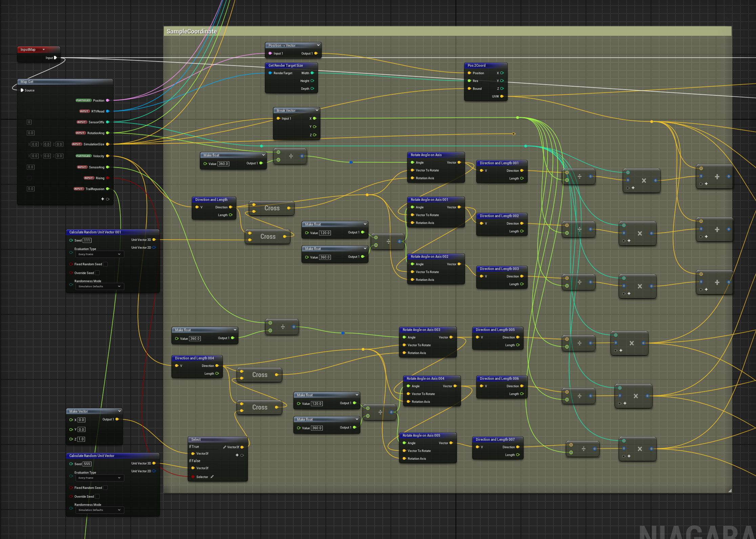Click the plus add-option icon in Select node

[x=237, y=455]
